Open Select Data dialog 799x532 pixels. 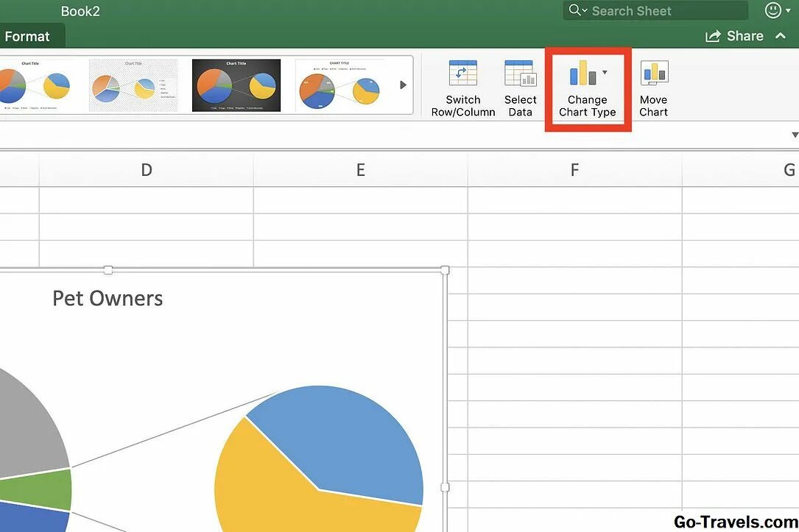coord(520,89)
